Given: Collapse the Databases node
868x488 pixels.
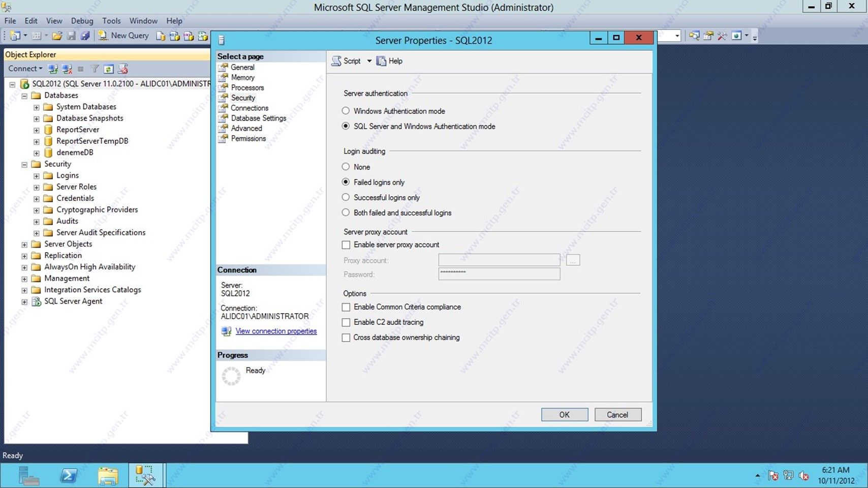Looking at the screenshot, I should tap(24, 96).
